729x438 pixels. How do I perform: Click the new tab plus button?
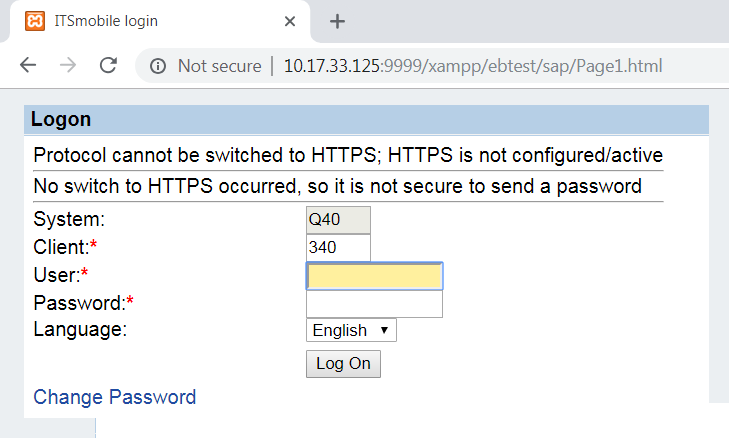click(337, 21)
